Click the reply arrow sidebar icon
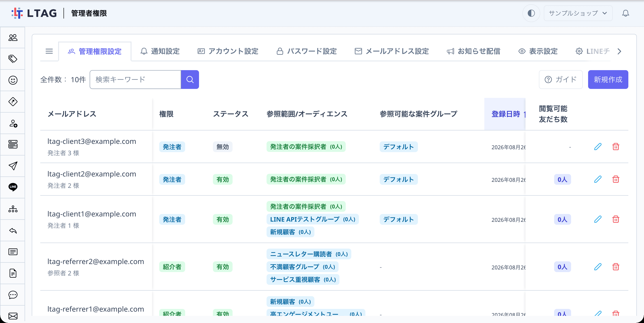 13,230
